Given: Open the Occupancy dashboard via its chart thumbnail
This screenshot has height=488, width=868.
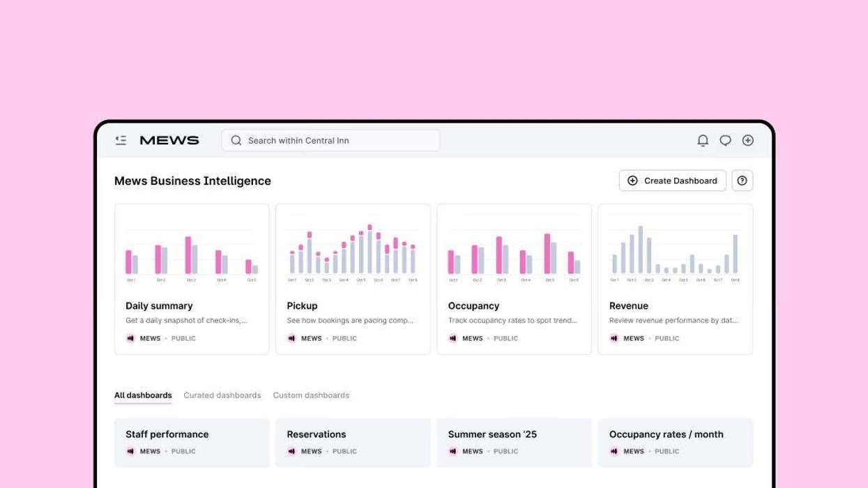Looking at the screenshot, I should point(514,247).
